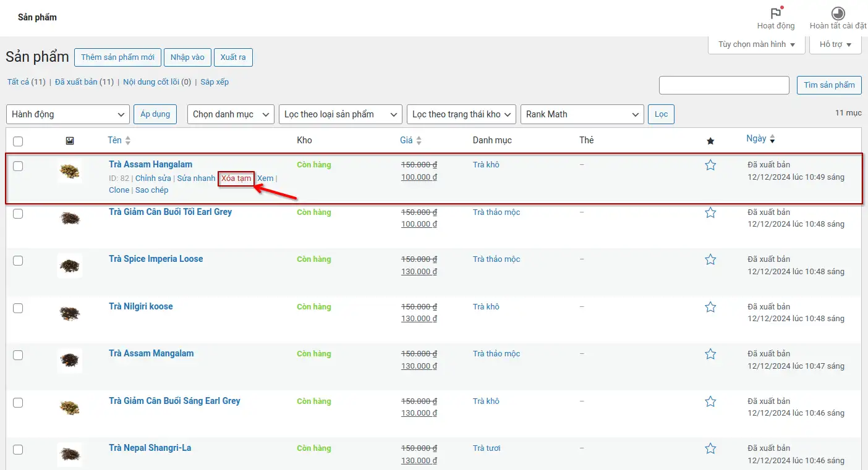Open the Trà Spice Imperia Loose thumbnail

click(x=69, y=266)
